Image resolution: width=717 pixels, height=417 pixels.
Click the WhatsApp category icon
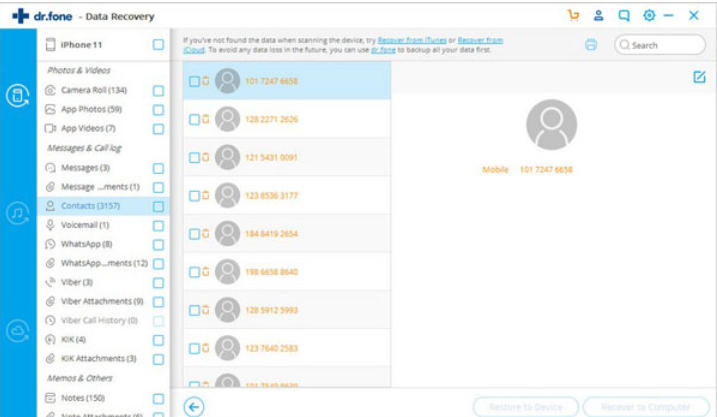click(50, 244)
